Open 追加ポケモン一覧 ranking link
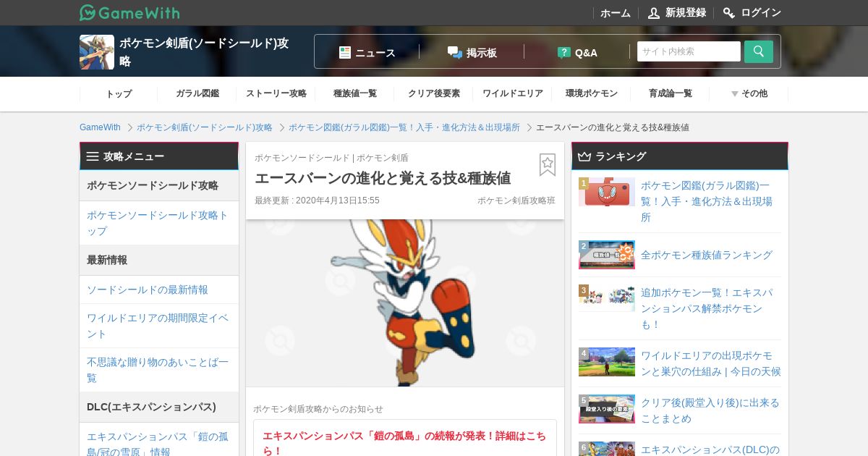This screenshot has width=868, height=456. (707, 308)
